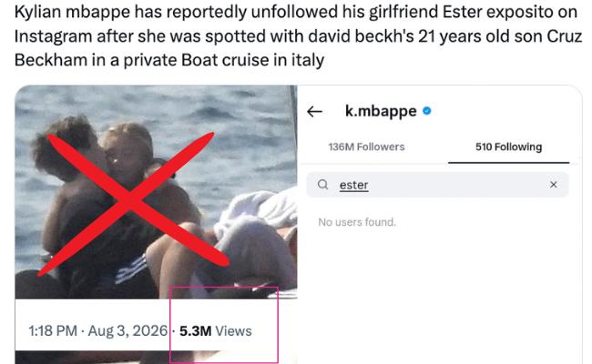This screenshot has height=364, width=592.
Task: Click the 'ester' search text field
Action: tap(437, 185)
